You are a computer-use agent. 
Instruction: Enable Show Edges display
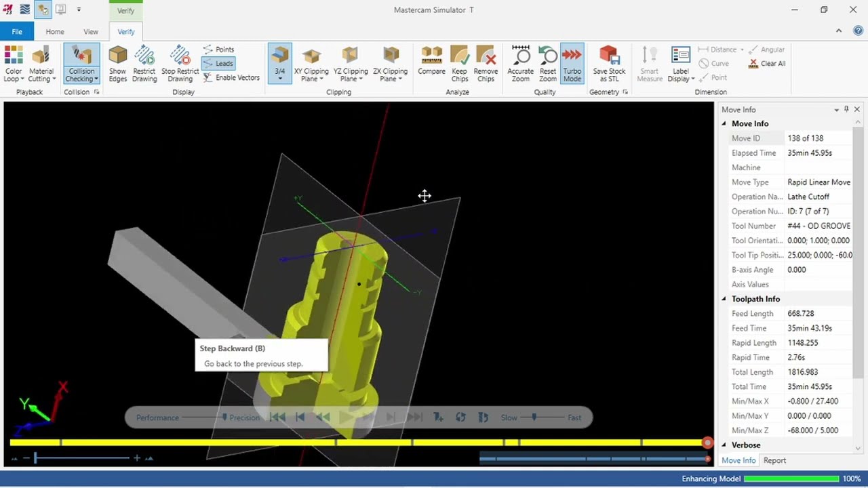[x=117, y=64]
